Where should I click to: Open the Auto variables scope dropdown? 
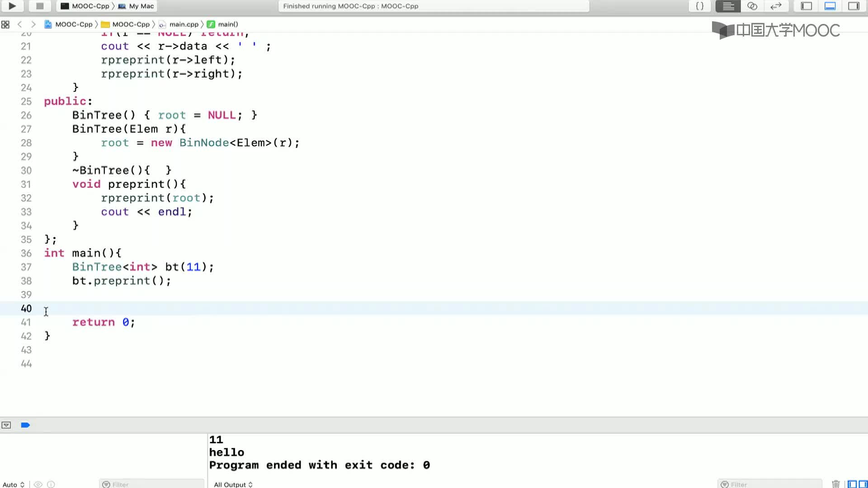(13, 484)
